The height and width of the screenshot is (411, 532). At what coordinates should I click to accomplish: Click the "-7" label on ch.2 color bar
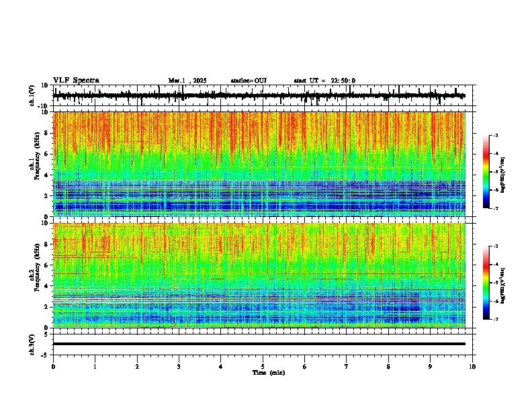coord(496,320)
